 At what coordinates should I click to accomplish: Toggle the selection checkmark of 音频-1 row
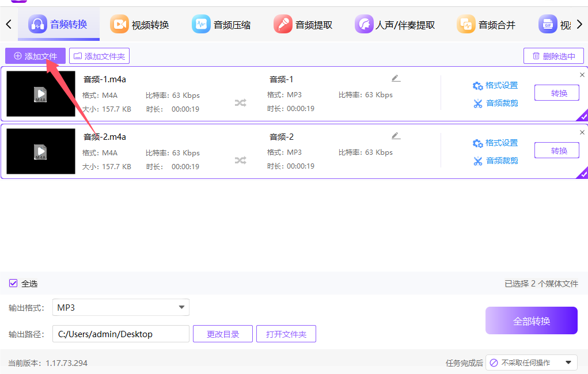point(583,117)
